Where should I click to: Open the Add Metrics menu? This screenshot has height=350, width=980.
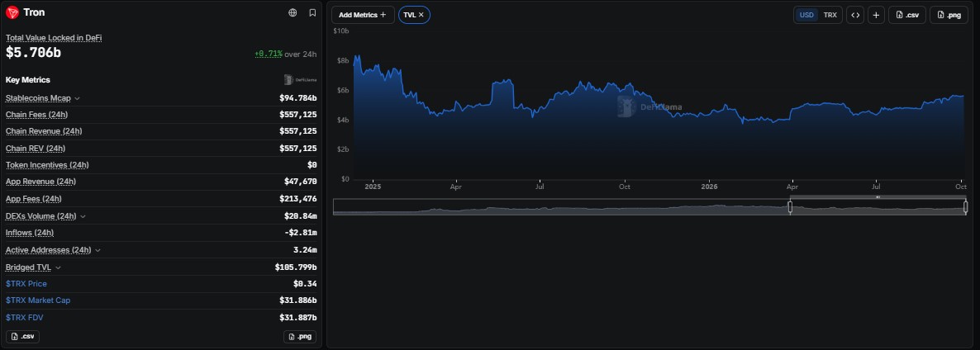363,15
